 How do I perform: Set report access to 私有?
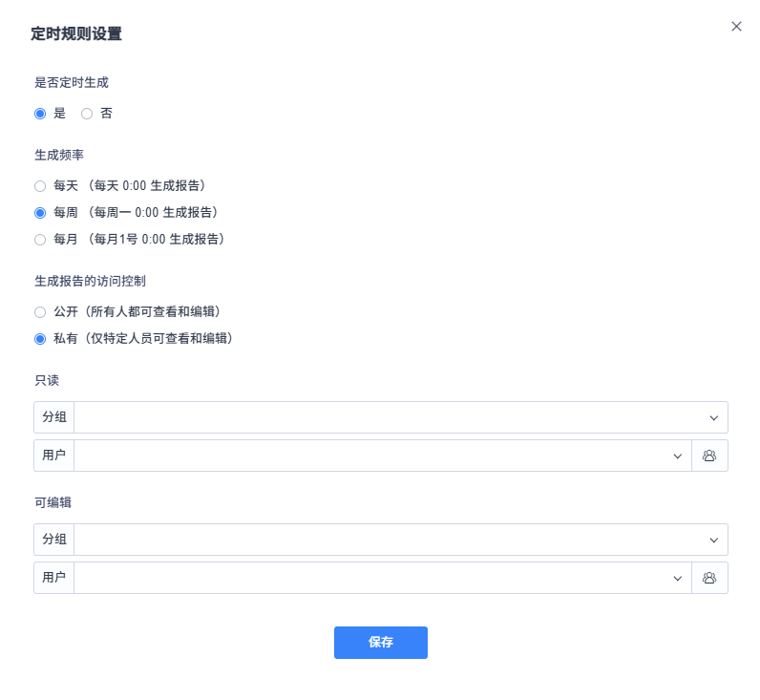click(x=40, y=338)
